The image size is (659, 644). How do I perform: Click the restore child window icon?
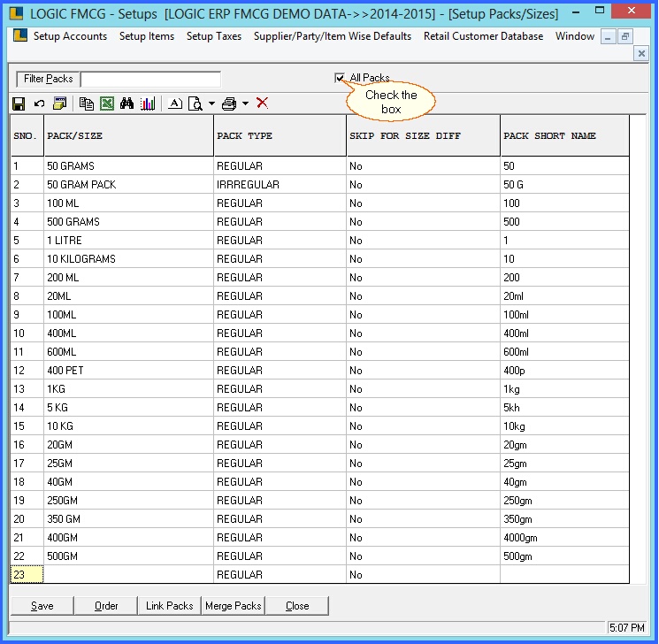click(x=625, y=36)
